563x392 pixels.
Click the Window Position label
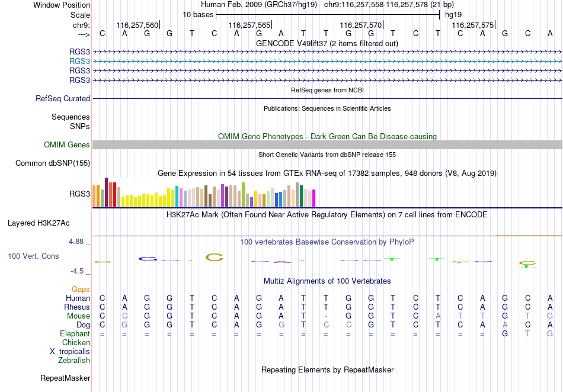[x=62, y=5]
